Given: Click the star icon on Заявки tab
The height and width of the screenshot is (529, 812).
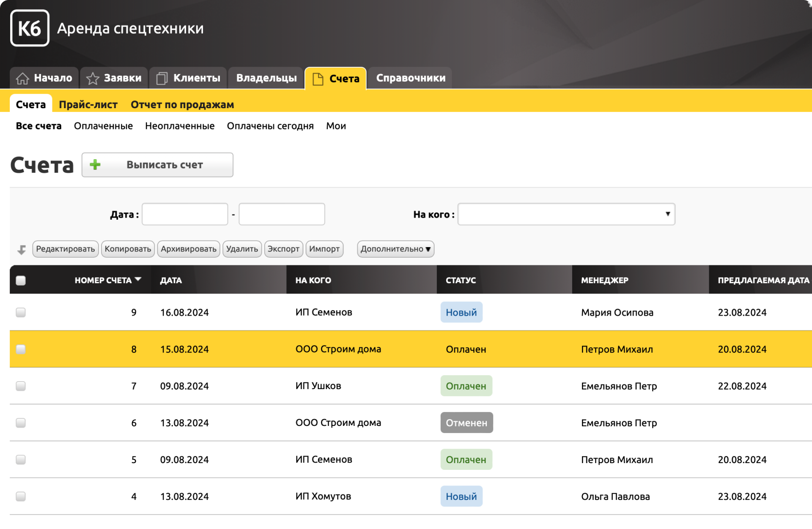Looking at the screenshot, I should (x=93, y=79).
